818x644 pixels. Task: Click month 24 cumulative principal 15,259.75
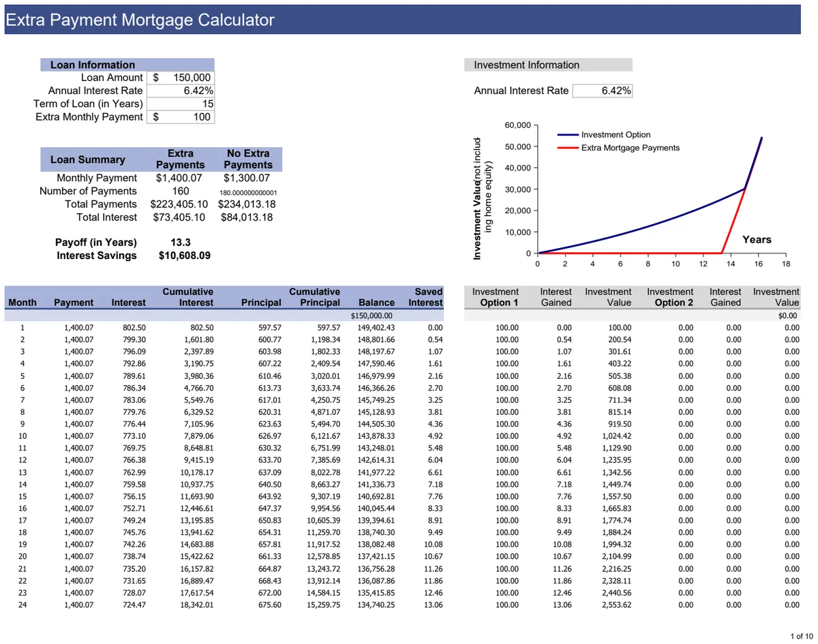pyautogui.click(x=323, y=605)
